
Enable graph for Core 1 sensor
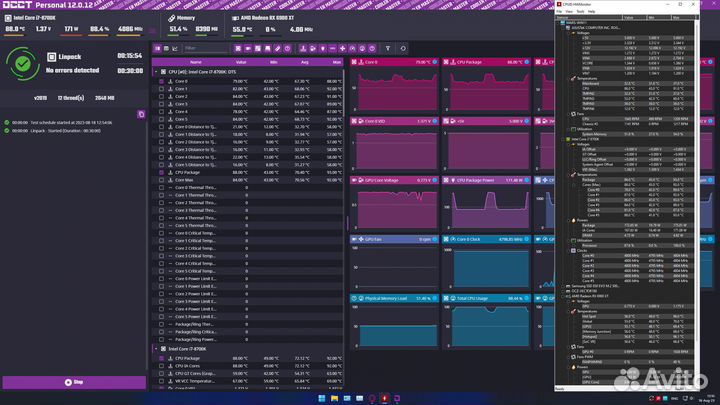(x=161, y=89)
